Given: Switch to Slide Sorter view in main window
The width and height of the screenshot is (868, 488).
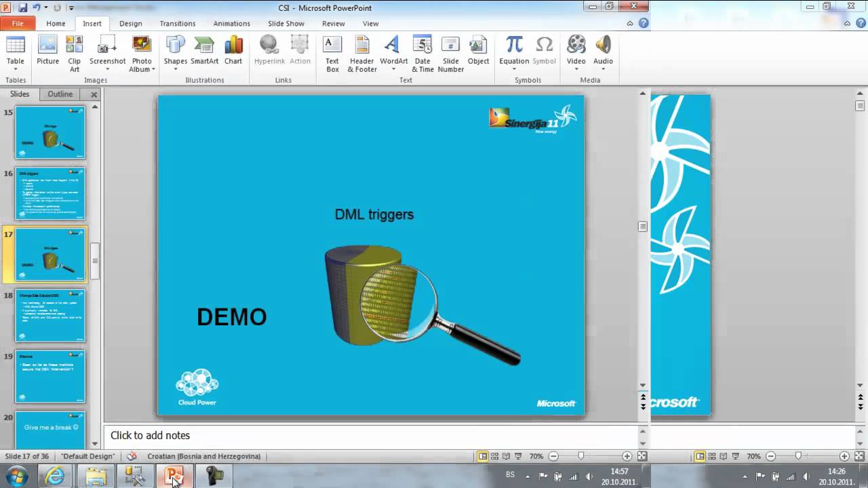Looking at the screenshot, I should [495, 456].
